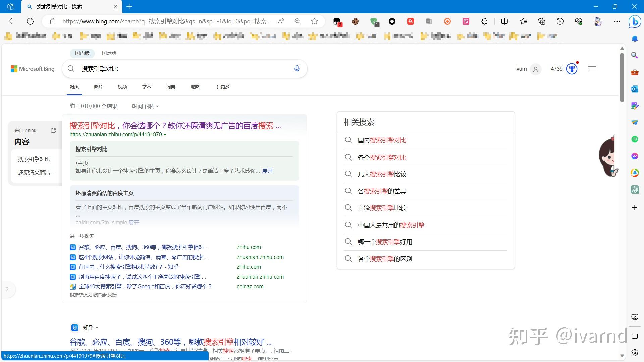Switch to 国际版 search mode
The image size is (644, 362).
pyautogui.click(x=109, y=53)
